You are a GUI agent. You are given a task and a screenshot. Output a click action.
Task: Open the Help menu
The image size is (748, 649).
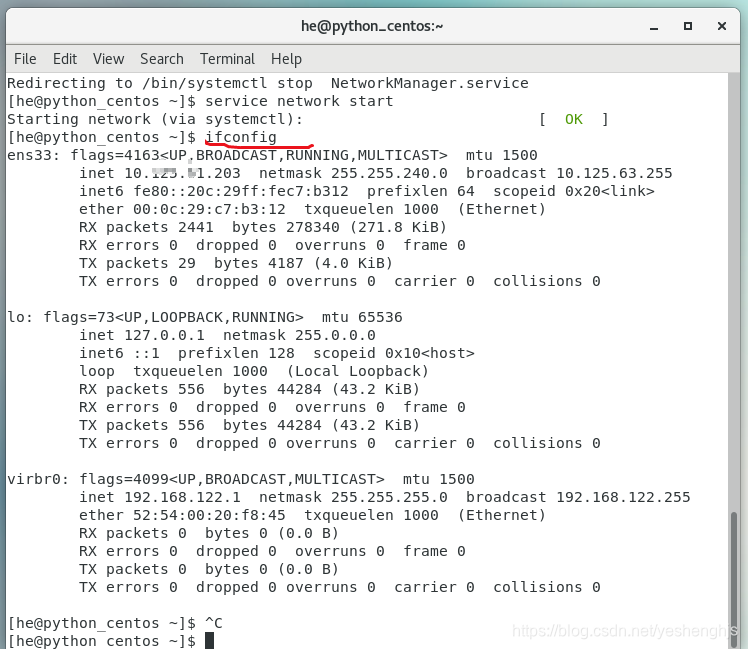point(286,59)
